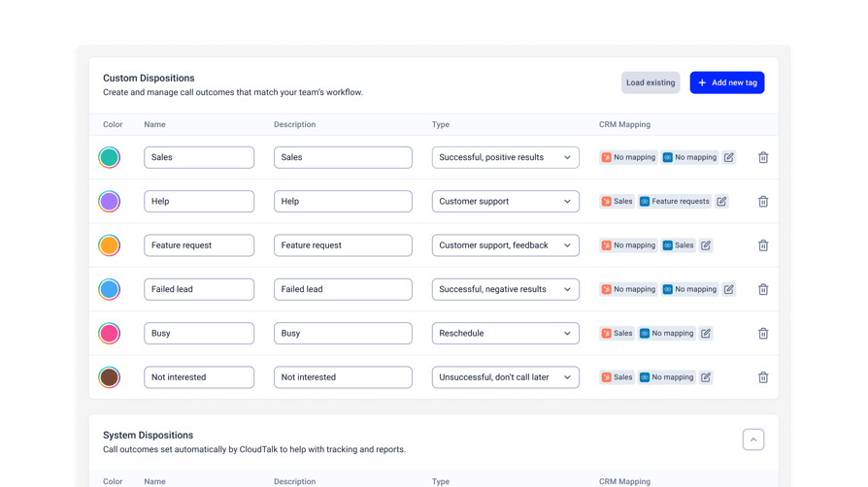Focus the Sales name field
Screen dimensions: 868x487
click(199, 157)
